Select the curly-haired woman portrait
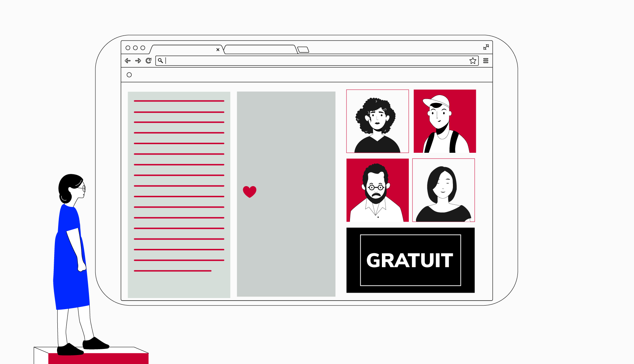 click(x=377, y=121)
